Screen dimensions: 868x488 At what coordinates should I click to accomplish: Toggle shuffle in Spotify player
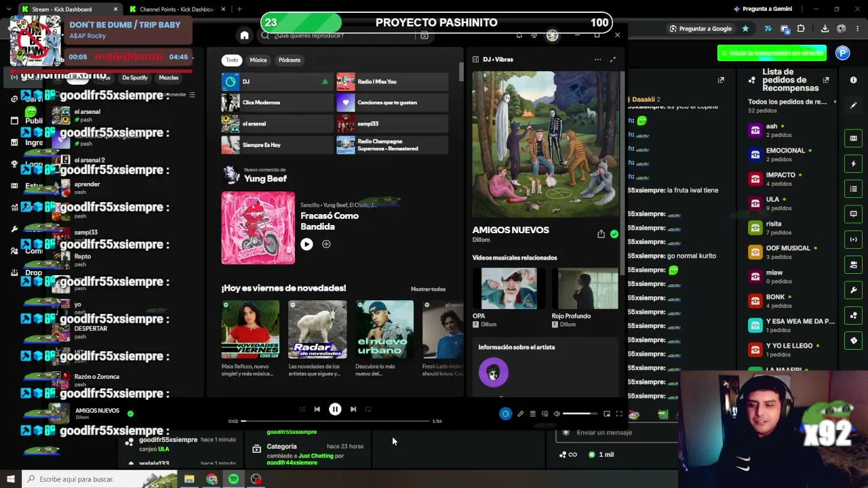[302, 409]
